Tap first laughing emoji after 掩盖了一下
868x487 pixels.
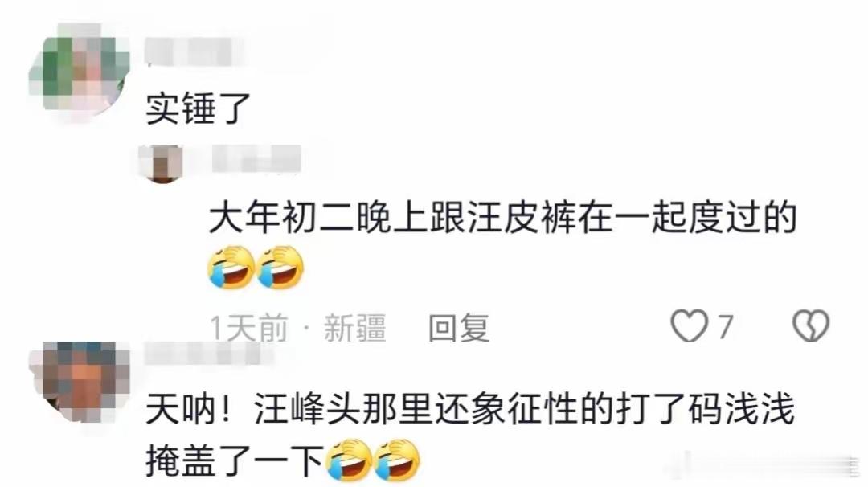[x=349, y=460]
